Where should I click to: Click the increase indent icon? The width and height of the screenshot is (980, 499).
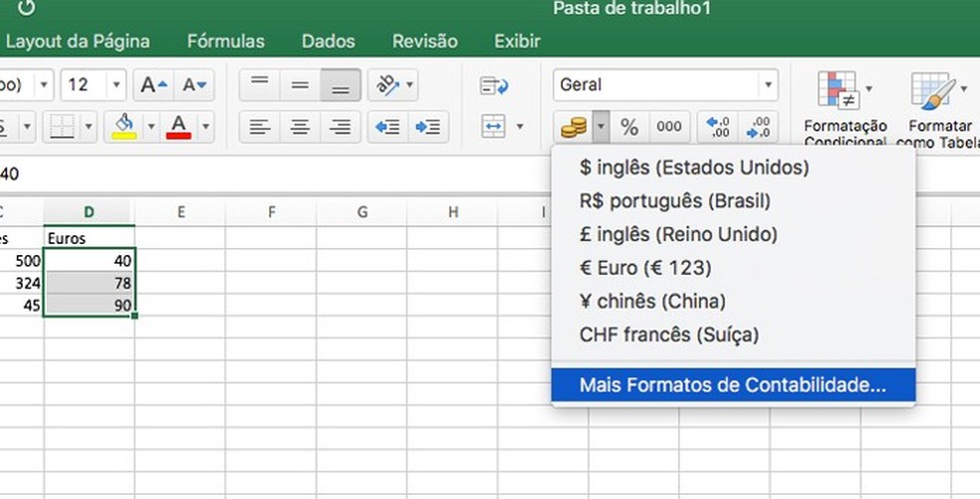(x=428, y=126)
